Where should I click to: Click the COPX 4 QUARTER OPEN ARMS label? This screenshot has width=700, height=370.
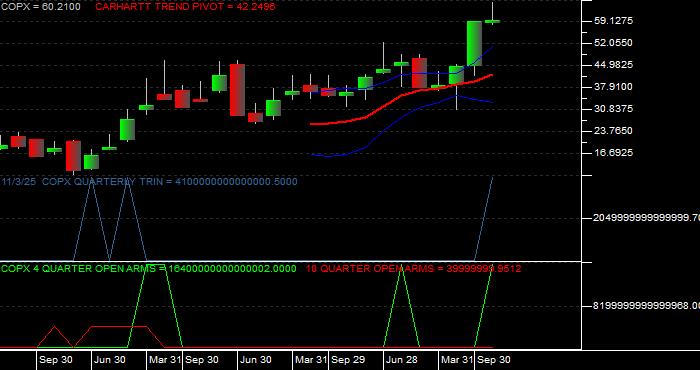tap(149, 269)
